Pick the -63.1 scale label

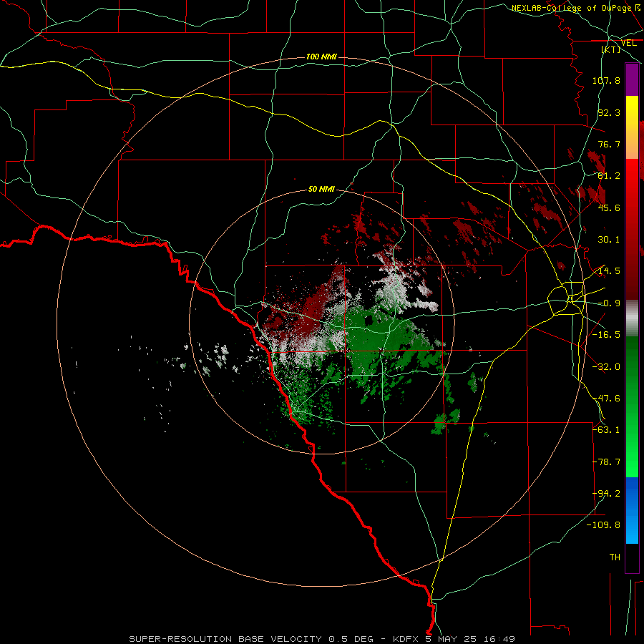pos(606,430)
